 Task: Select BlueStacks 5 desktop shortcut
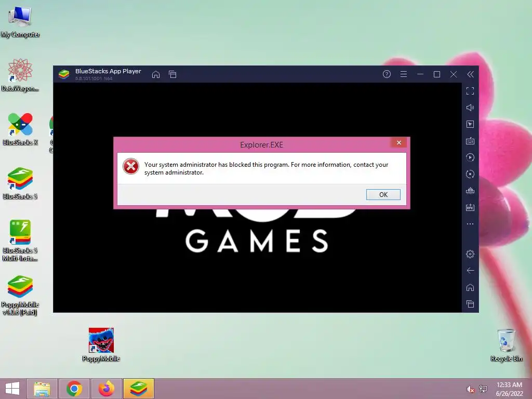(20, 183)
